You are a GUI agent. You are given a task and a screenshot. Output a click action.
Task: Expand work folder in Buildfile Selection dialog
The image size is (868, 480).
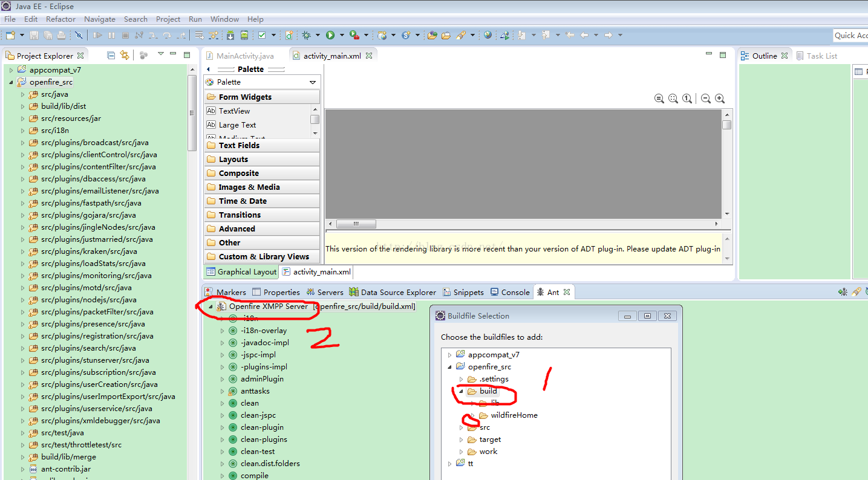461,452
